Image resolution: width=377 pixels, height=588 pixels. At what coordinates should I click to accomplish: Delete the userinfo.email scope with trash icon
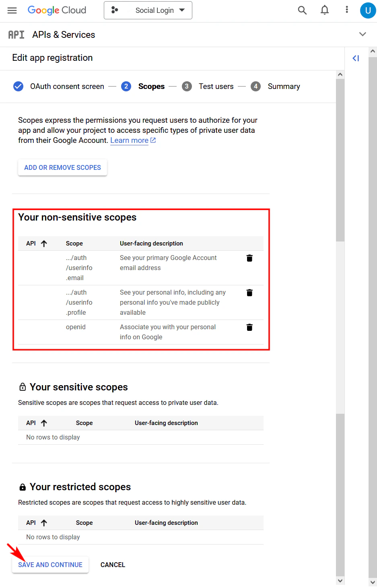coord(249,258)
